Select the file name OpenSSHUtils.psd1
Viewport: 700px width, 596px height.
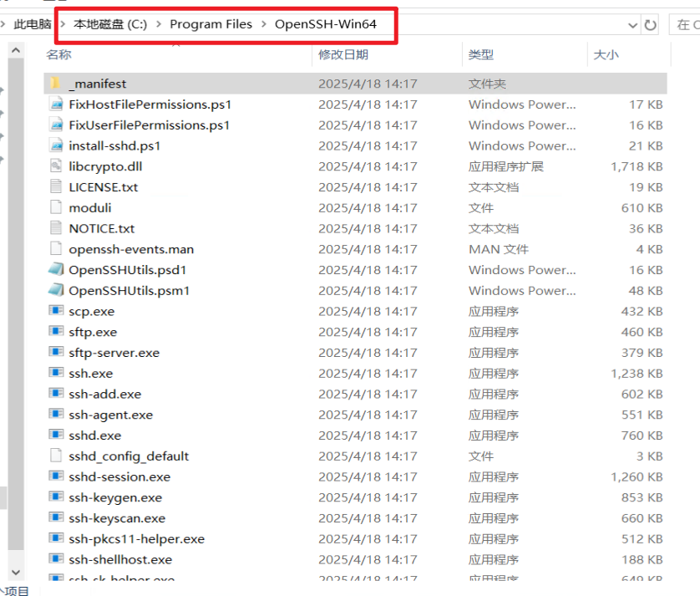pos(127,270)
